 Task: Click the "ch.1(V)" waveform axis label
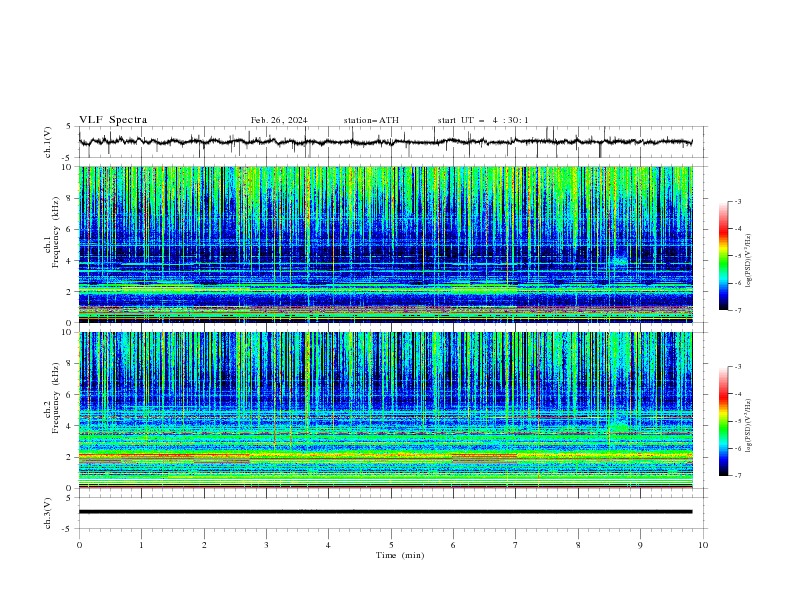48,142
